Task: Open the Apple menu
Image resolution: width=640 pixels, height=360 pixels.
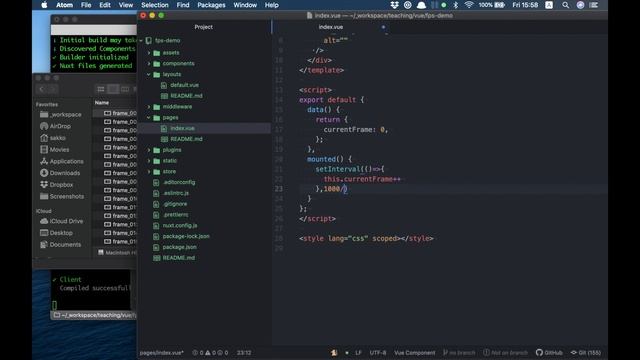Action: tap(44, 5)
